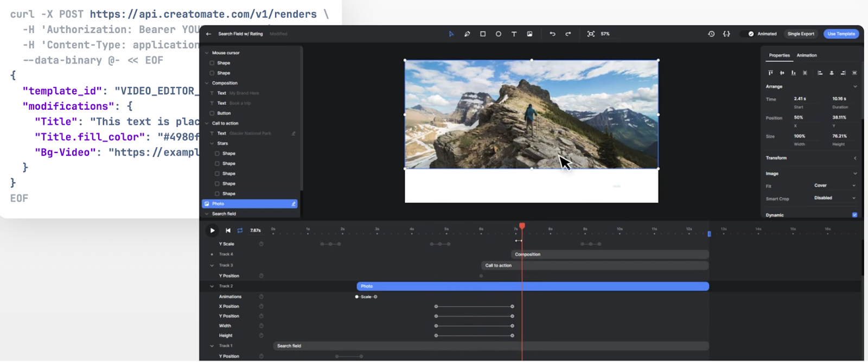The height and width of the screenshot is (362, 868).
Task: Uncheck the Dynamic checkbox
Action: click(854, 215)
